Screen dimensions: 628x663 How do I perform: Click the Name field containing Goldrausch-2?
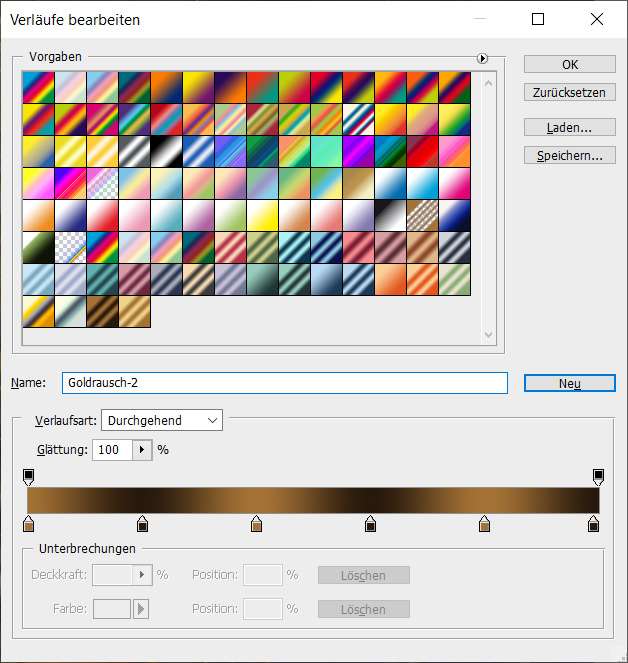(x=284, y=383)
